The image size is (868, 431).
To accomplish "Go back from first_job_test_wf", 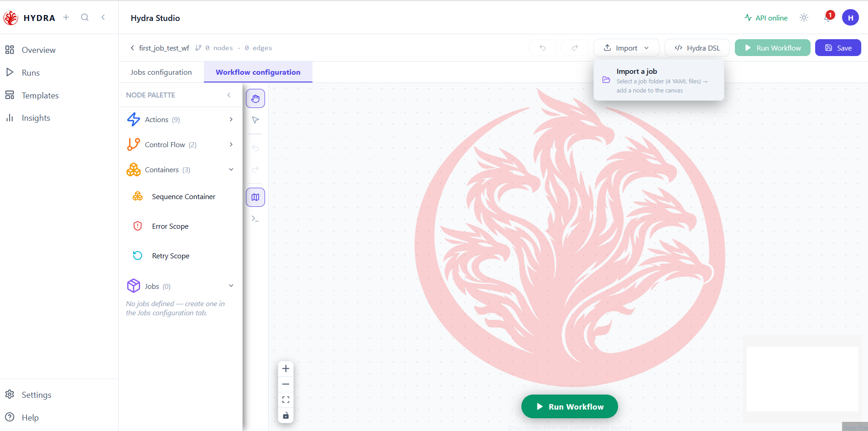I will [132, 48].
